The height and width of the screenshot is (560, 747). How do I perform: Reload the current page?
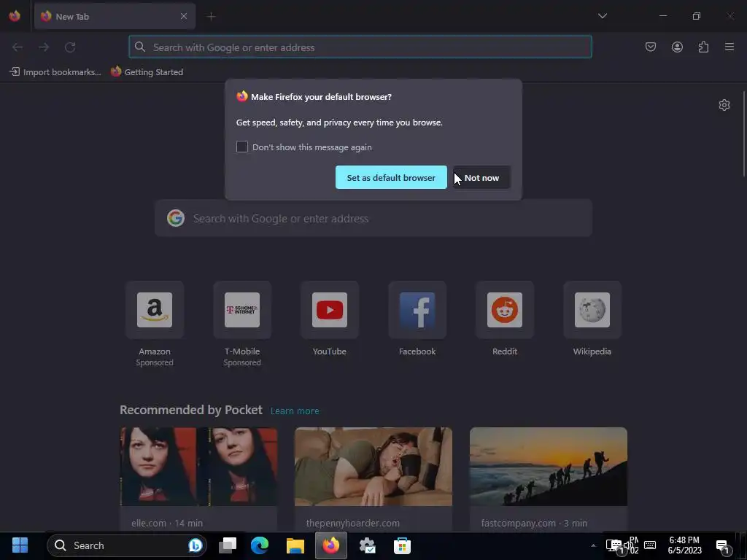(70, 47)
